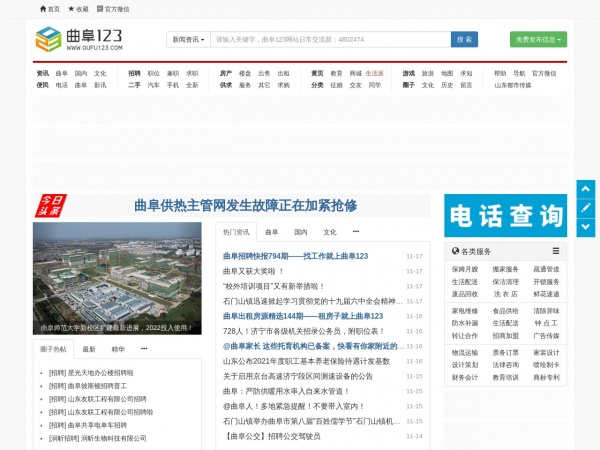Expand more tabs via ellipsis beside 文化
Screen dimensions: 600x450
click(355, 231)
